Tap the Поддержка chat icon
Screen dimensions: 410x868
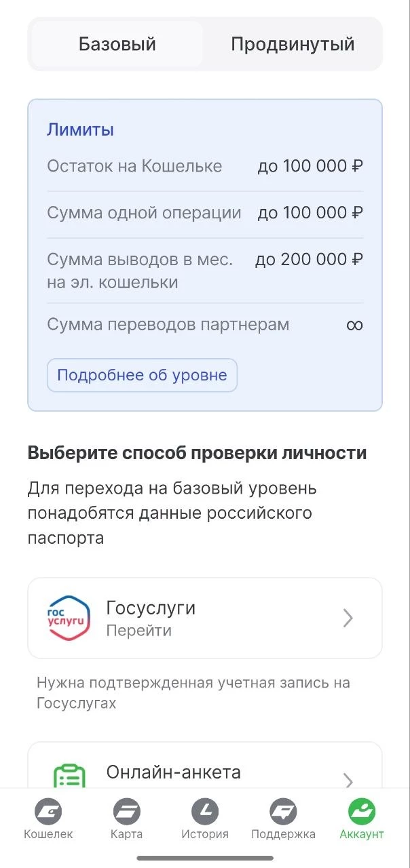pyautogui.click(x=283, y=811)
